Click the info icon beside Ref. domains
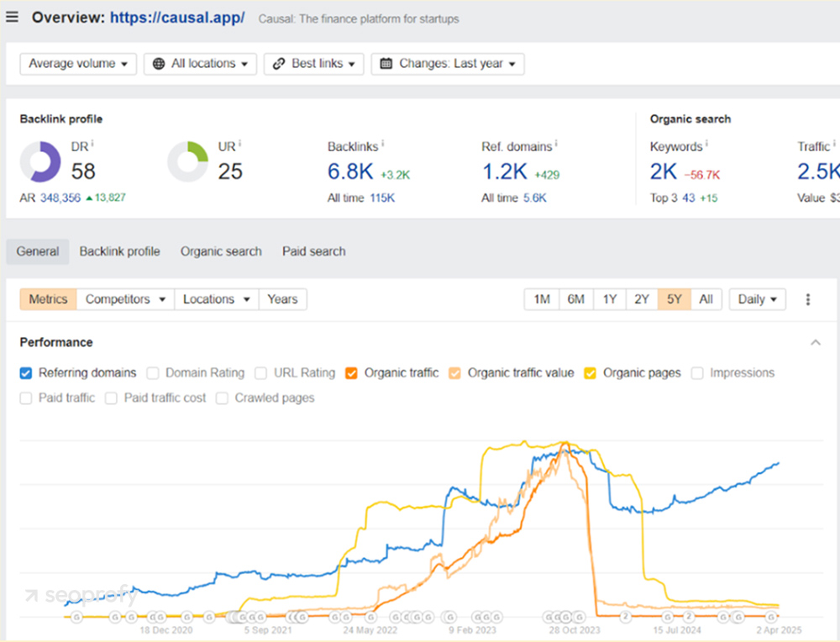Viewport: 840px width, 642px height. pos(556,144)
